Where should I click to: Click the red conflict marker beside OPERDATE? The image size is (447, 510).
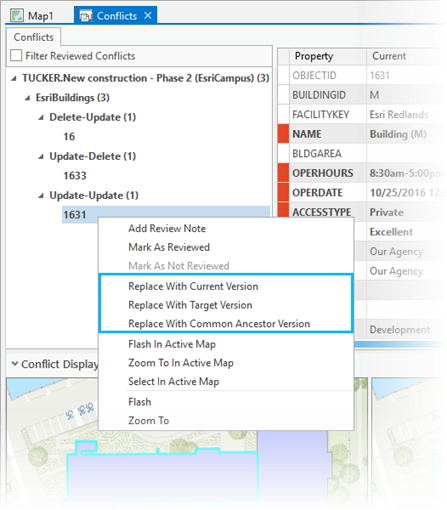tap(283, 193)
